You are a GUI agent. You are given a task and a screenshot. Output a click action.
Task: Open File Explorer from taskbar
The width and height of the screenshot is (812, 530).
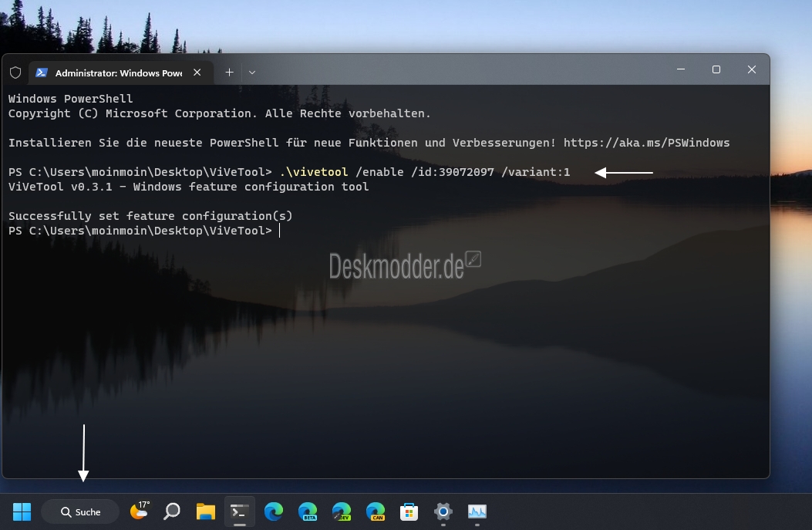pyautogui.click(x=206, y=511)
